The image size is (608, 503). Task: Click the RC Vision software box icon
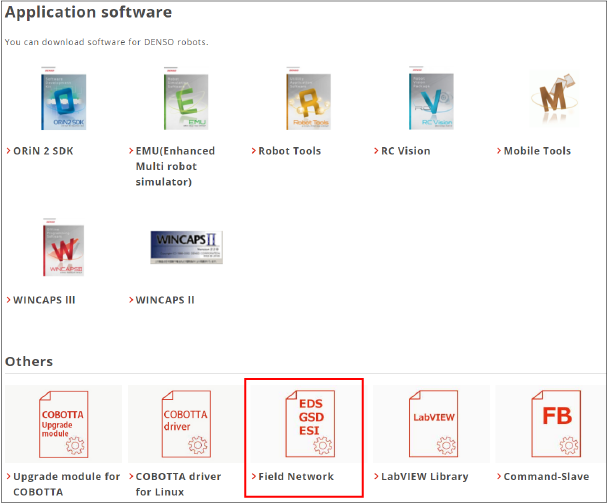(x=430, y=101)
